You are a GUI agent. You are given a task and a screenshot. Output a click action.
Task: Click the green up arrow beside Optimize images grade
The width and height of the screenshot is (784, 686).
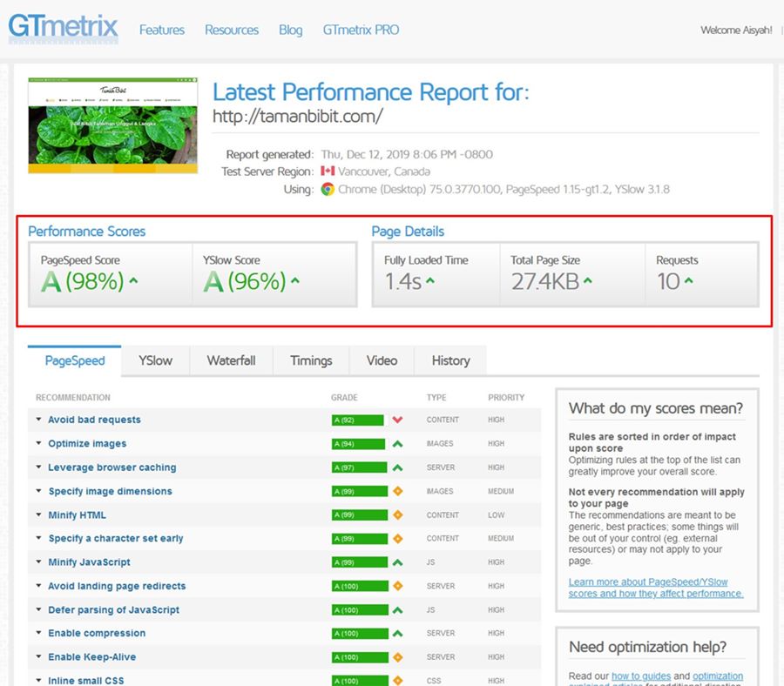(399, 443)
